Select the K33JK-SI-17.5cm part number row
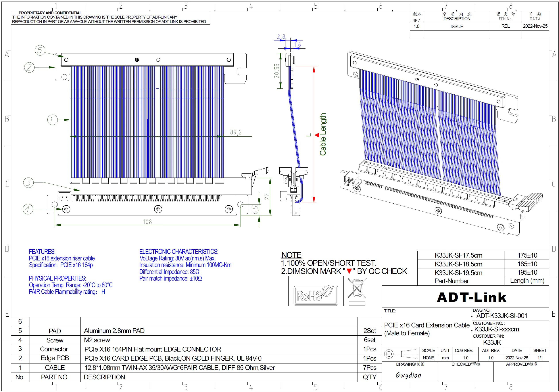559x392 pixels. coord(458,255)
